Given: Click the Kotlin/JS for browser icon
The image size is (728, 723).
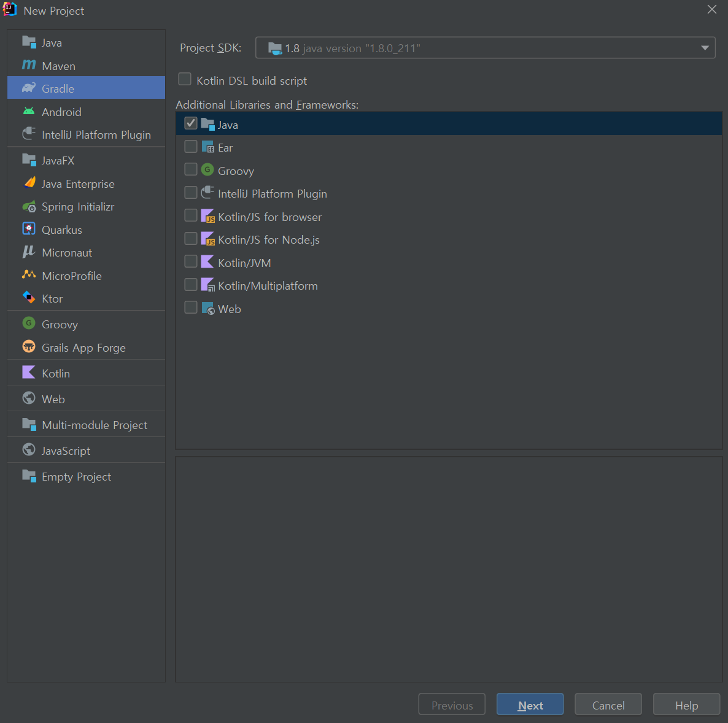Looking at the screenshot, I should click(207, 216).
